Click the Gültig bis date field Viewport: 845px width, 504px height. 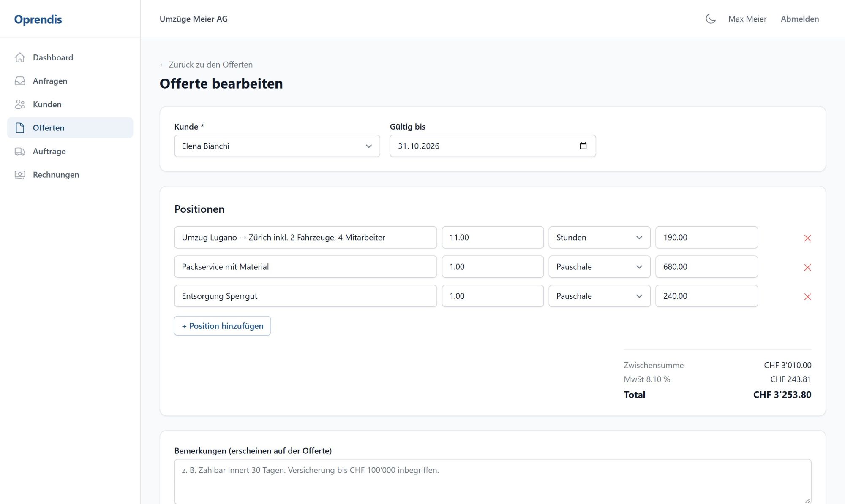[x=493, y=146]
